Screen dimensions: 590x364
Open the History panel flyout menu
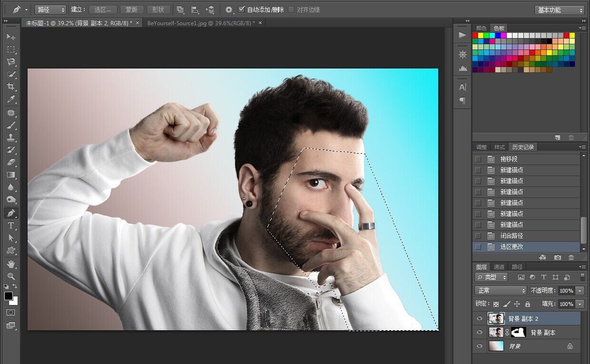point(583,147)
